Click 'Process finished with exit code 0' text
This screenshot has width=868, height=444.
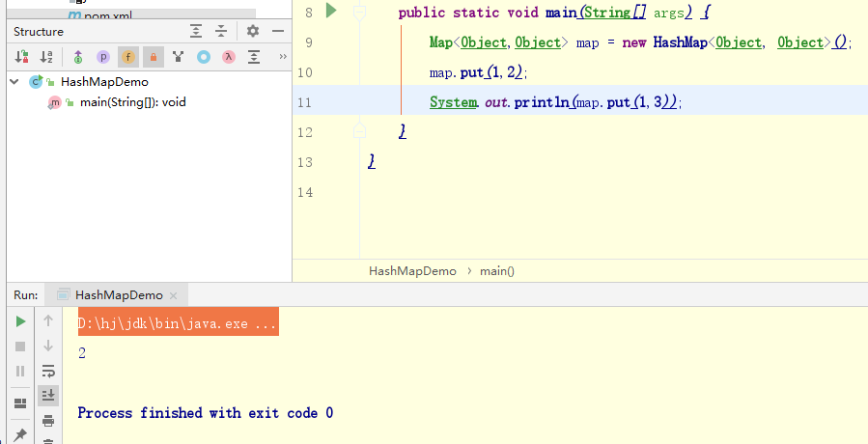click(206, 413)
